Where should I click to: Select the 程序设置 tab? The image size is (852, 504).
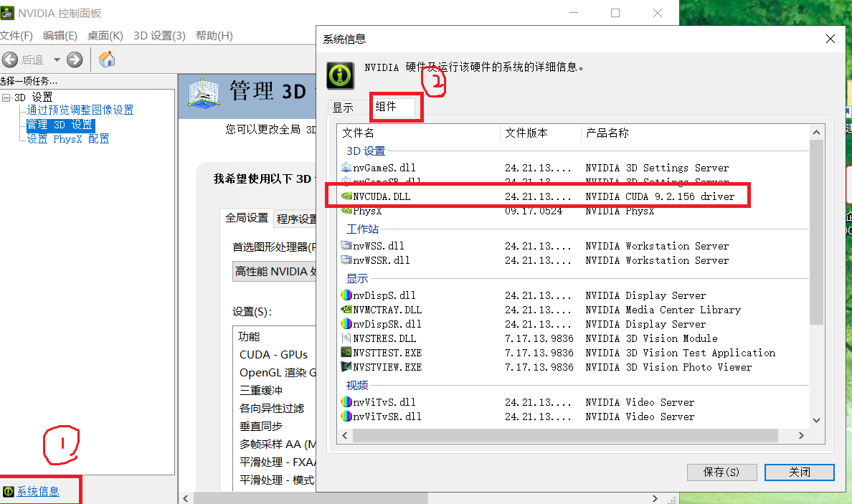click(x=296, y=219)
